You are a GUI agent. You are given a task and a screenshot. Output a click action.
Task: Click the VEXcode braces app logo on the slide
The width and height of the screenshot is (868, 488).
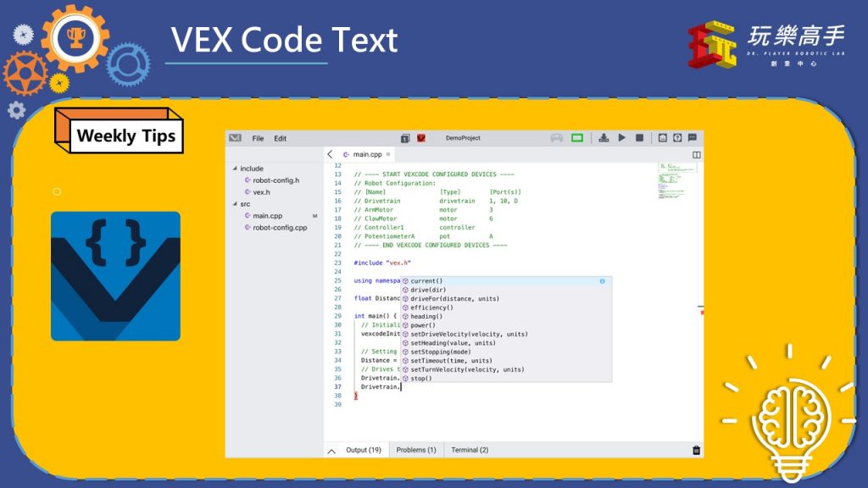[x=115, y=276]
